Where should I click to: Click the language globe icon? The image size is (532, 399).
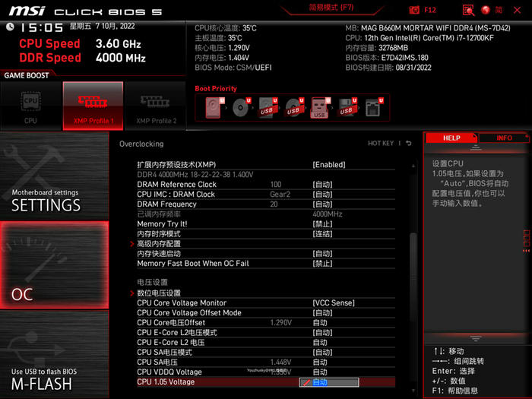(x=486, y=10)
